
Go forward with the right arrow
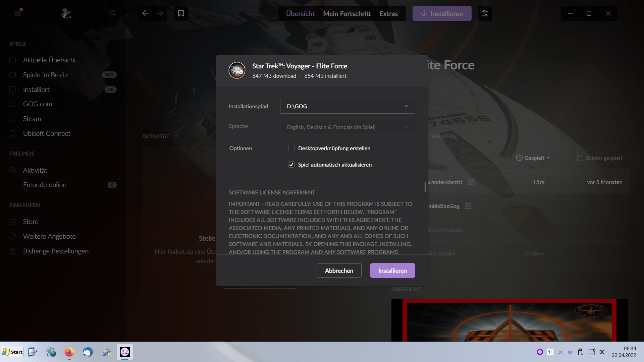pos(160,13)
